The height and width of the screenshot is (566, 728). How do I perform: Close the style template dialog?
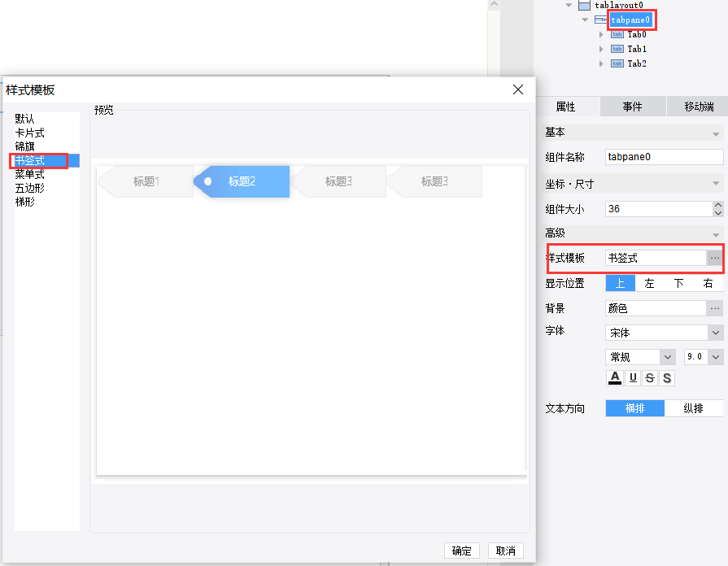point(518,89)
